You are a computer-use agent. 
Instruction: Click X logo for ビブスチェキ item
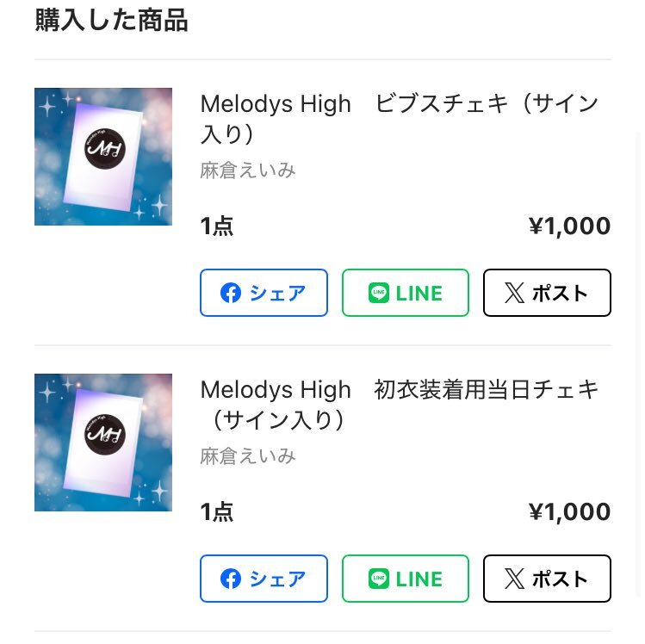(514, 294)
